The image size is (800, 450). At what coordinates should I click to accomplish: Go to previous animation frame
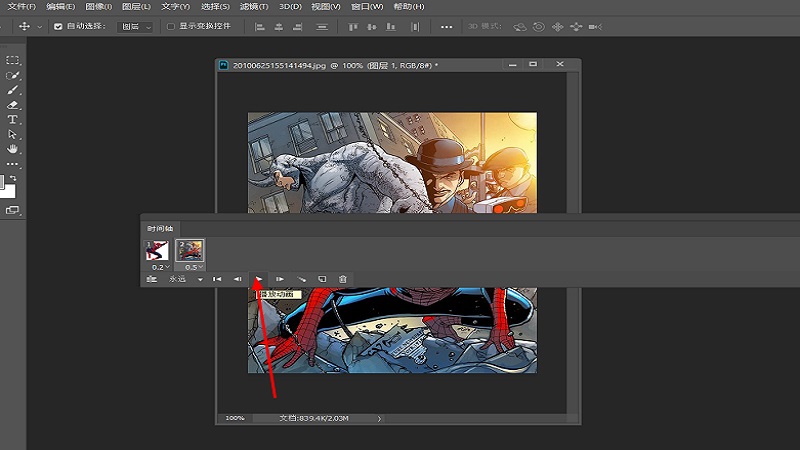(x=237, y=279)
